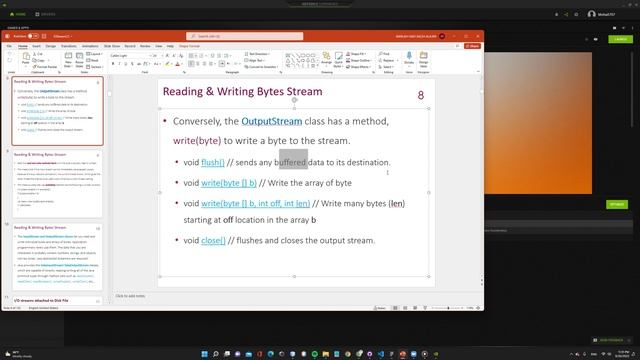Screen dimensions: 640x360
Task: Expand Align Text options
Action: point(255,60)
